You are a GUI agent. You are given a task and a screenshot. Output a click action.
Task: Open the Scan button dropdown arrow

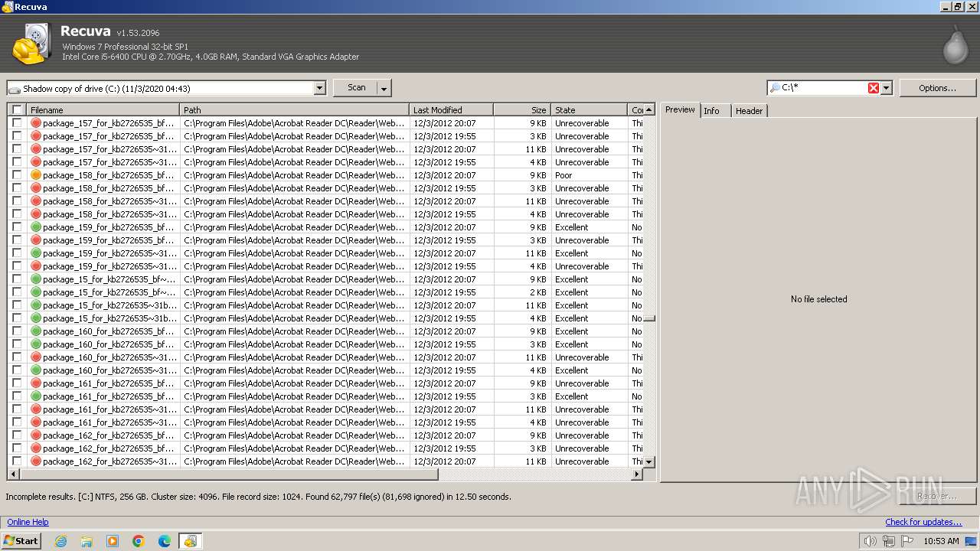pos(384,88)
